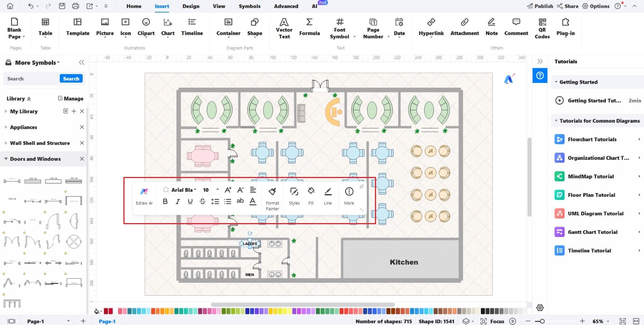Screen dimensions: 644x325
Task: Close the Appliances symbol group
Action: click(x=82, y=127)
